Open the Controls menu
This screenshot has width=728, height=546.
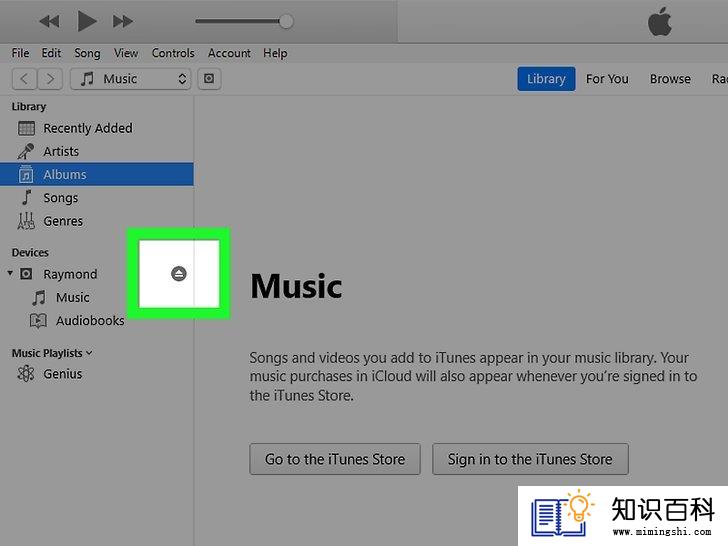[173, 53]
